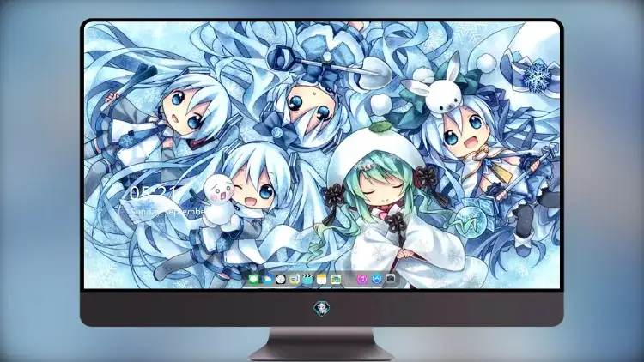Open the pink iTunes Store app

click(x=361, y=280)
